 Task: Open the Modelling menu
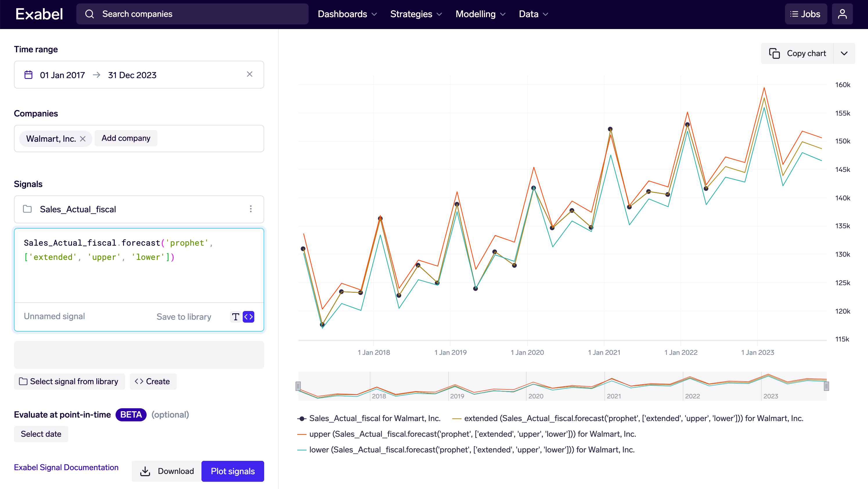click(x=480, y=14)
